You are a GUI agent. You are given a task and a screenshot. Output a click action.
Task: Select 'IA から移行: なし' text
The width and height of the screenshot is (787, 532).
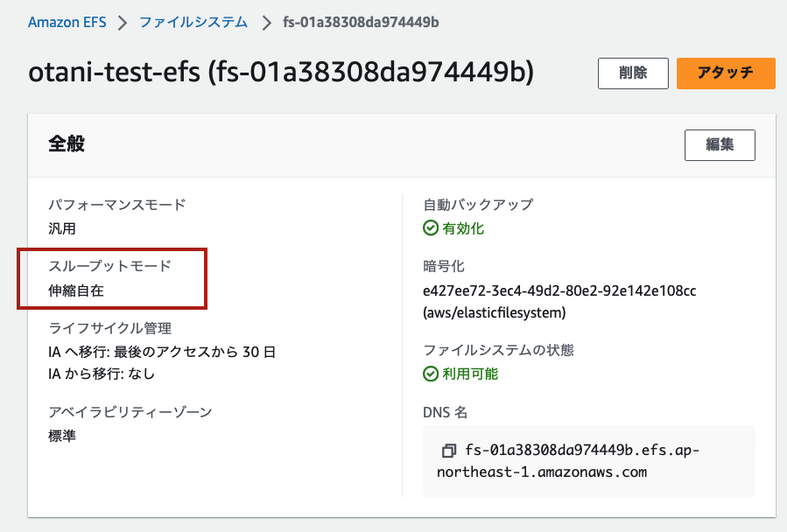coord(102,374)
